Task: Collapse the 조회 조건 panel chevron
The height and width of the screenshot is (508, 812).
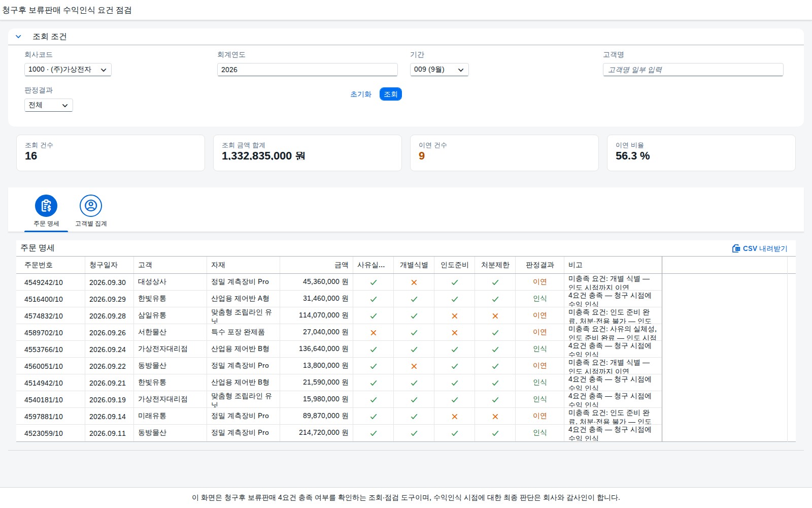Action: tap(18, 37)
